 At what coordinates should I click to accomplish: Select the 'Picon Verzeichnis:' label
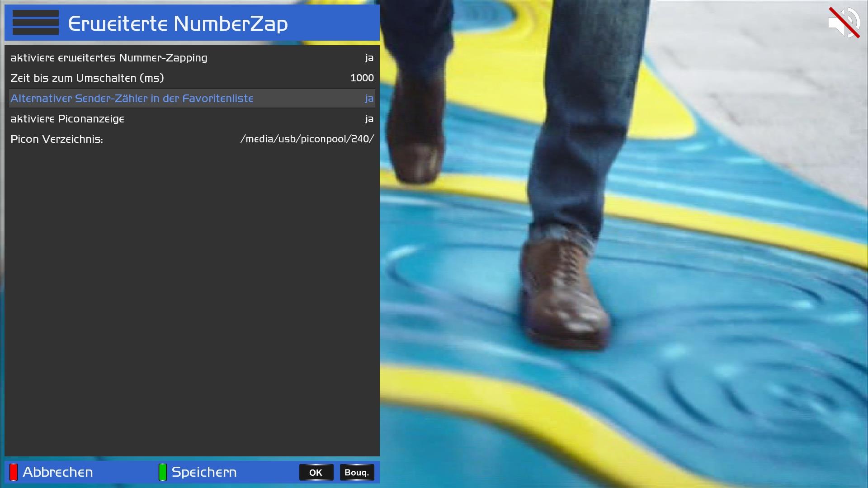tap(57, 139)
